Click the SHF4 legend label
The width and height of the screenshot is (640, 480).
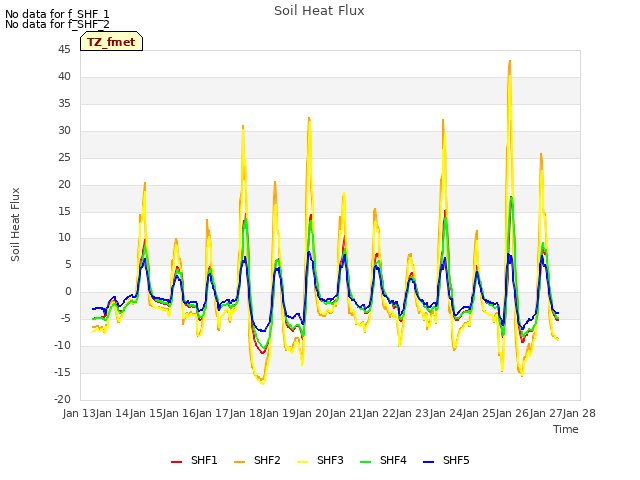tap(393, 460)
